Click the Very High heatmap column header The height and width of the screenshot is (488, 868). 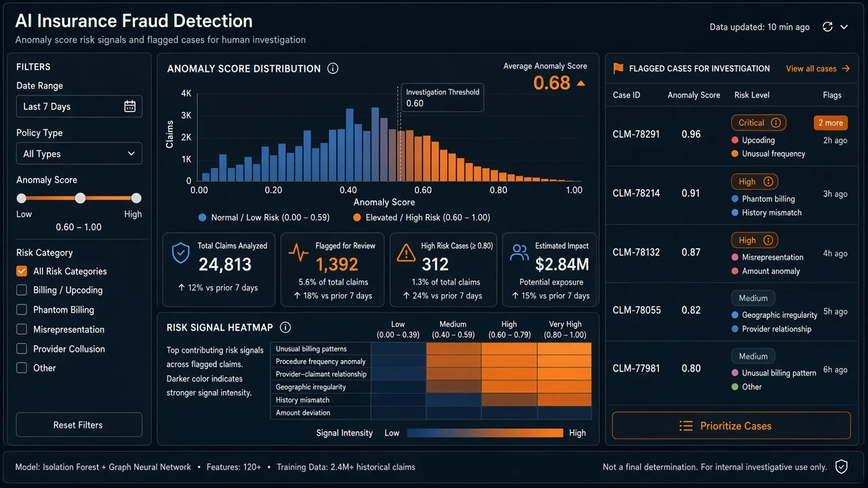click(x=564, y=329)
